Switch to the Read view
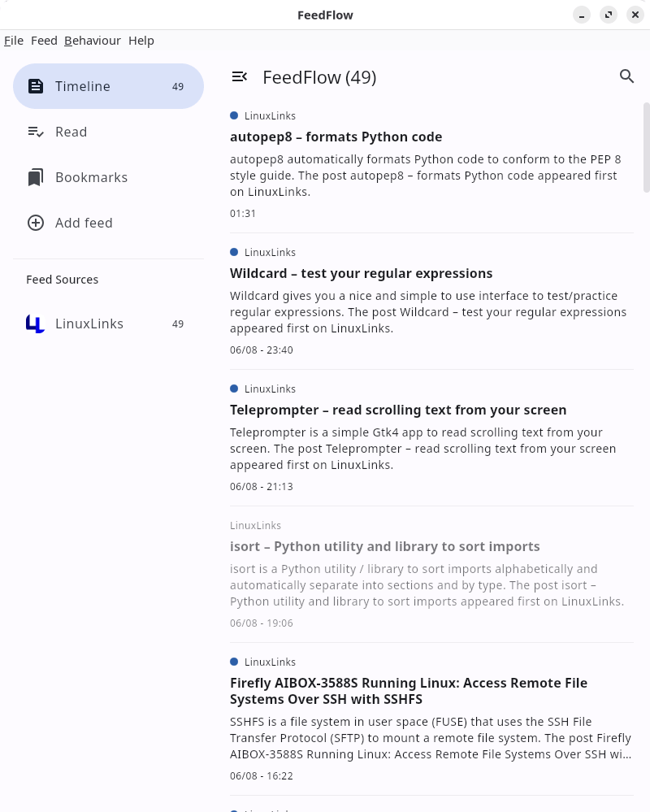Viewport: 650px width, 812px height. coord(108,132)
